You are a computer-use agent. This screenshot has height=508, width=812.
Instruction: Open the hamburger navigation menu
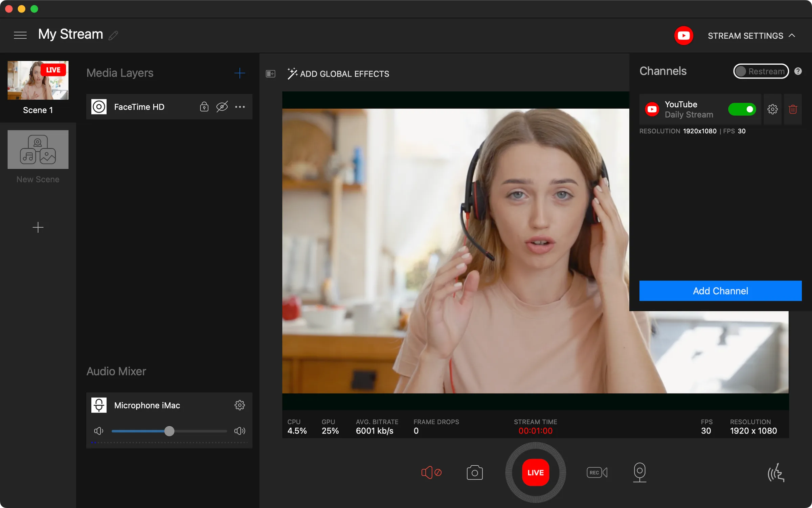tap(20, 35)
